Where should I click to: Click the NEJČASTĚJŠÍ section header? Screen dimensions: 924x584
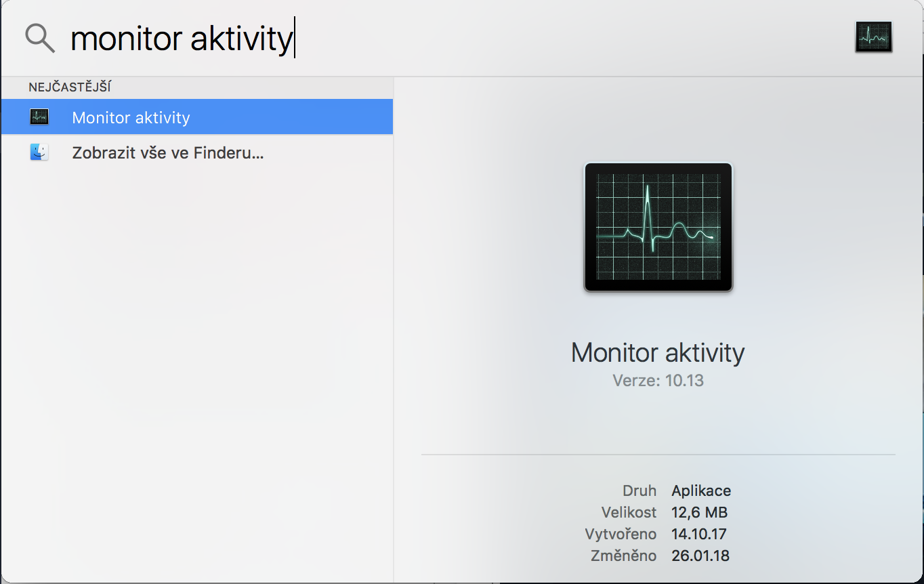coord(70,87)
